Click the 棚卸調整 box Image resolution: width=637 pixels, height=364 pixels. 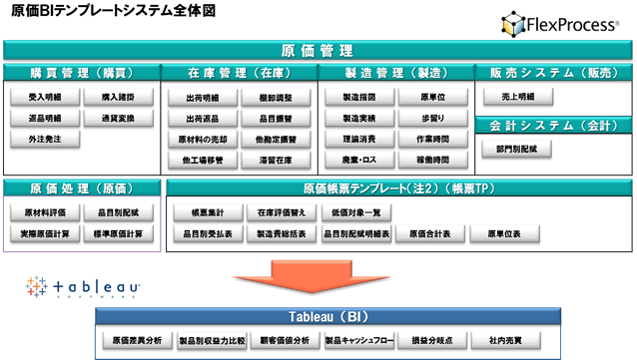[276, 98]
